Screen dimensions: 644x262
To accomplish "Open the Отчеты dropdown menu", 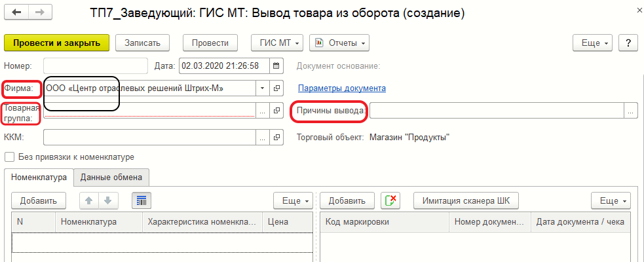I will pos(339,43).
